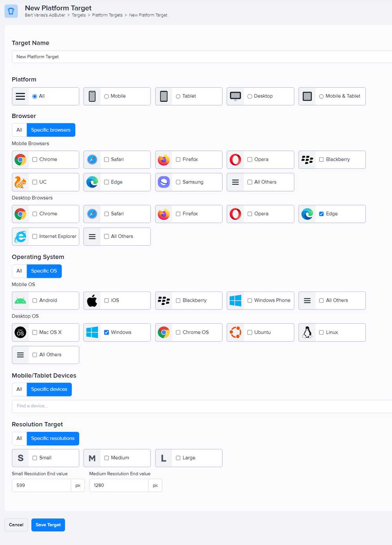Viewport: 392px width, 545px height.
Task: Switch Mobile/Tablet Devices to All
Action: click(19, 389)
